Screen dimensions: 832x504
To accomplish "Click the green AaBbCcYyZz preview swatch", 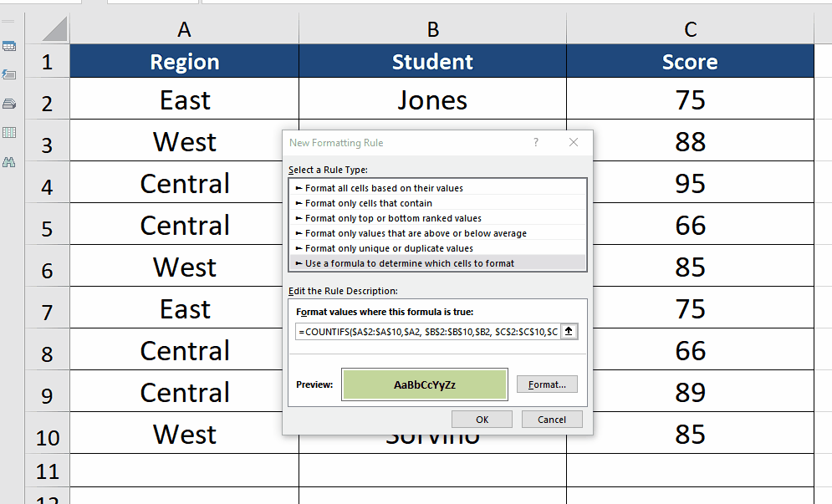I will click(424, 384).
